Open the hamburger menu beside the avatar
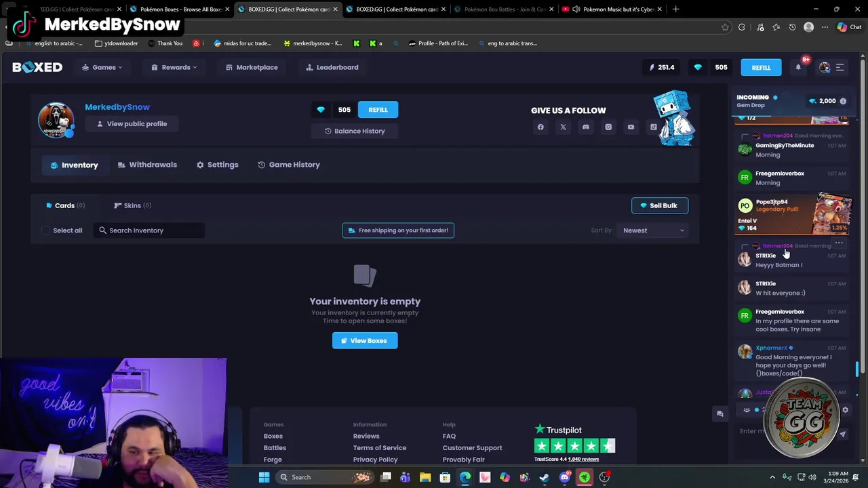This screenshot has height=488, width=868. (x=840, y=67)
